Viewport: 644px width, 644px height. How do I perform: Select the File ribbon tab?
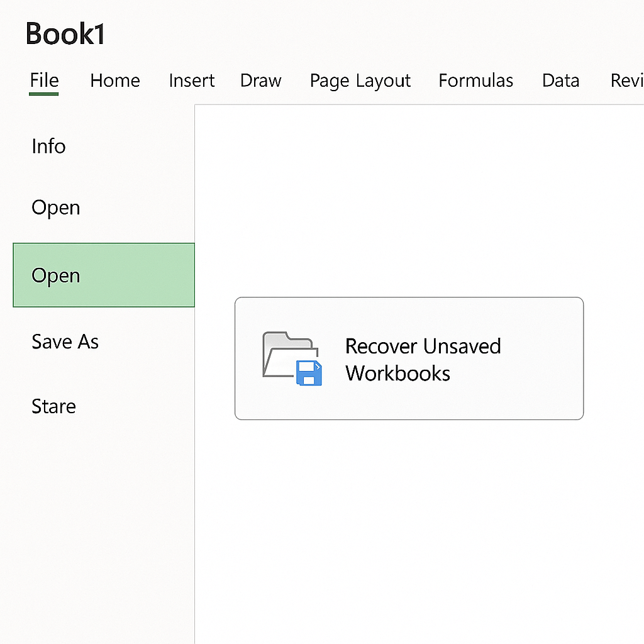coord(44,80)
